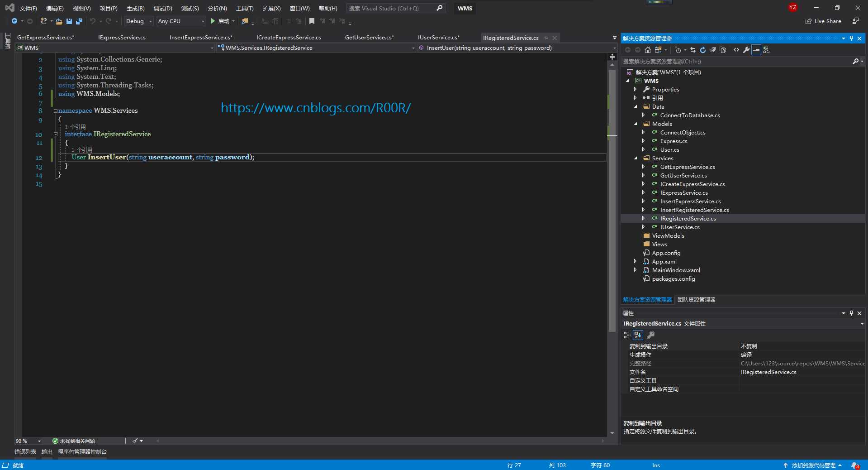
Task: Toggle the bookmark icon in toolbar
Action: point(312,21)
